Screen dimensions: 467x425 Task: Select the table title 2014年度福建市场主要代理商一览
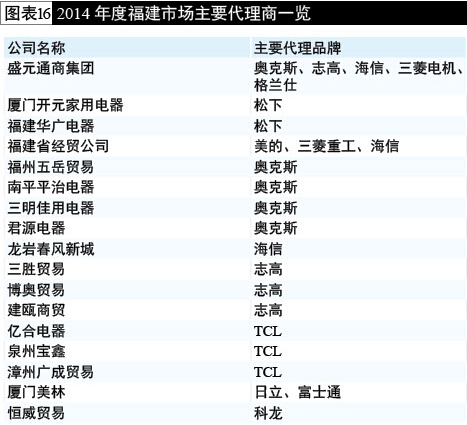(x=184, y=13)
